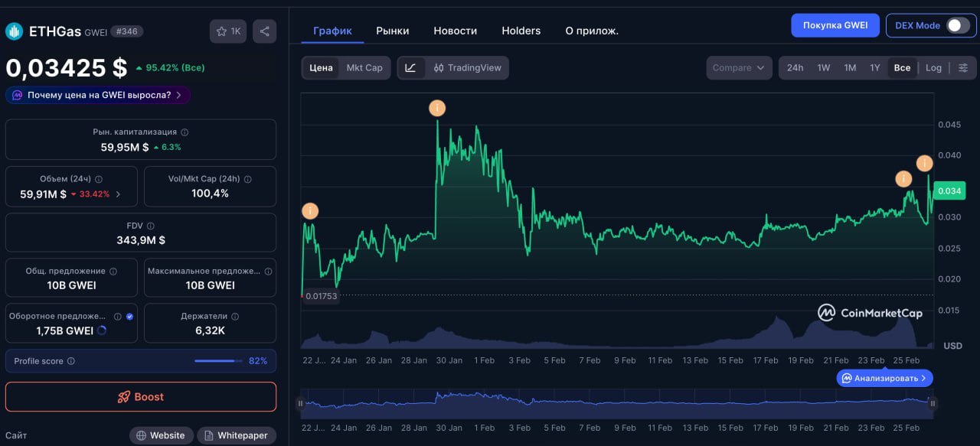
Task: Select the Mkt Cap chart toggle
Action: click(364, 68)
